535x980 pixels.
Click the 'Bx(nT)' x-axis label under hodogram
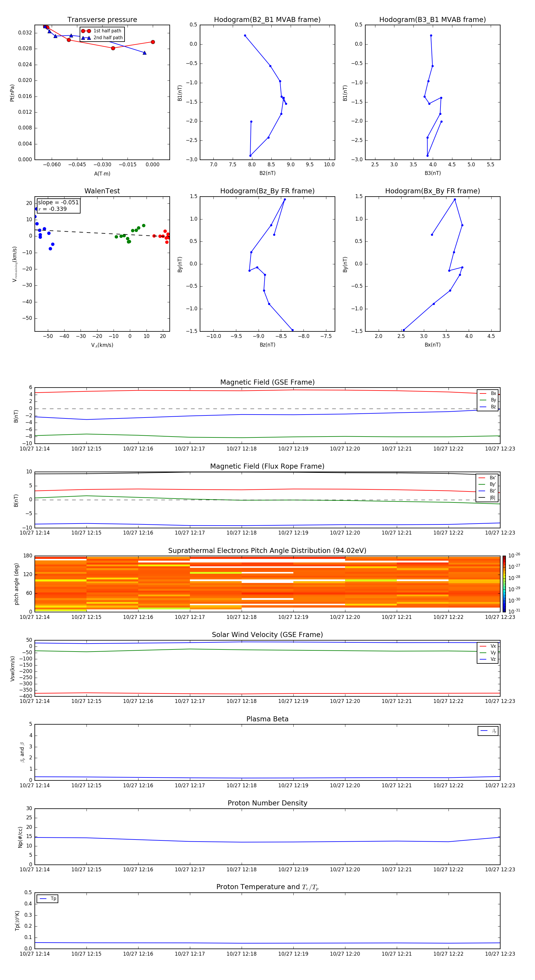click(x=432, y=345)
